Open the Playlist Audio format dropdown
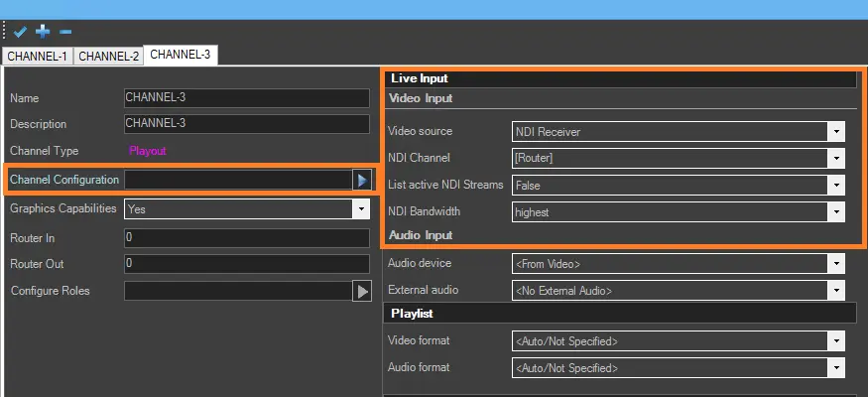 837,368
